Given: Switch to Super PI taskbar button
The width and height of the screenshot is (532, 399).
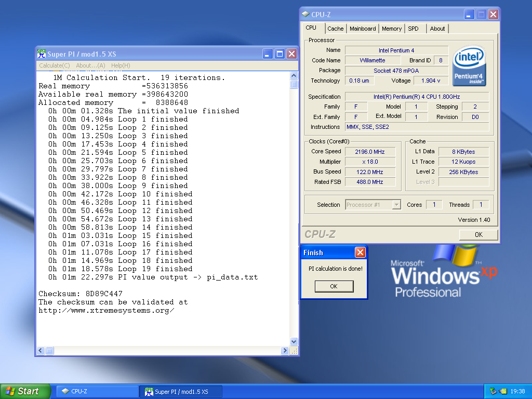Looking at the screenshot, I should coord(181,391).
